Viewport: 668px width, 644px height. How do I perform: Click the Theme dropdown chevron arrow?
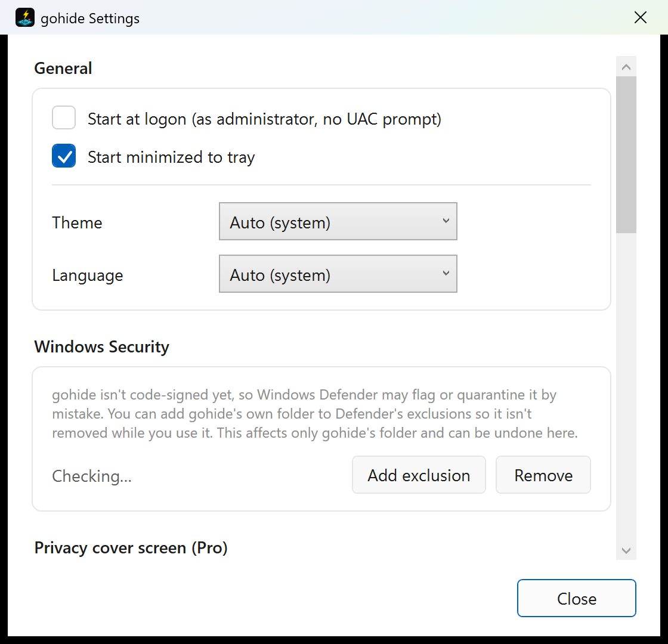(x=446, y=221)
